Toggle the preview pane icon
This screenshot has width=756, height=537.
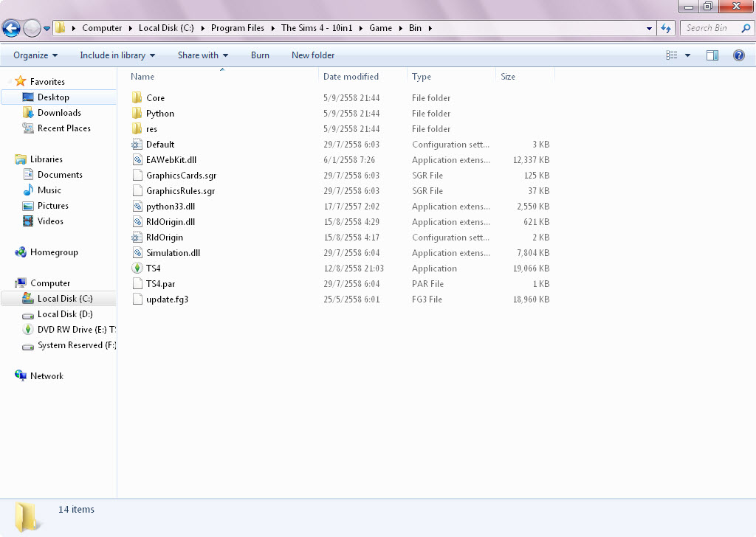click(712, 55)
